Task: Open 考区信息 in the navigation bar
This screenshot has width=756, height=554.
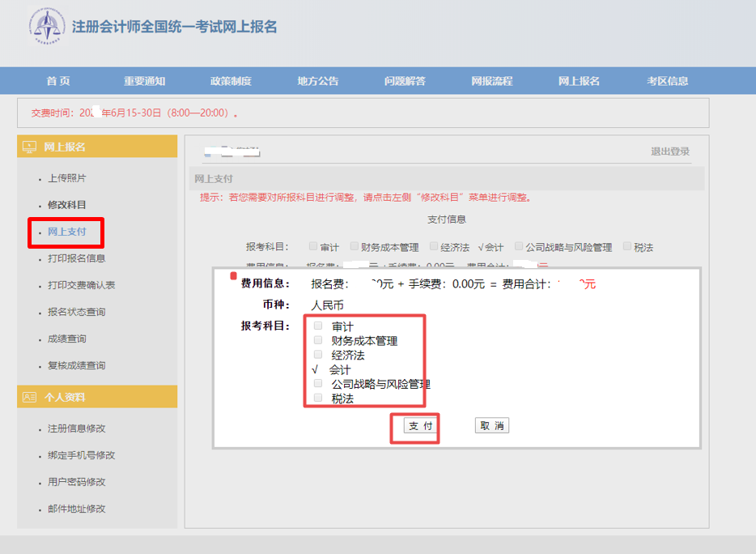Action: point(667,81)
